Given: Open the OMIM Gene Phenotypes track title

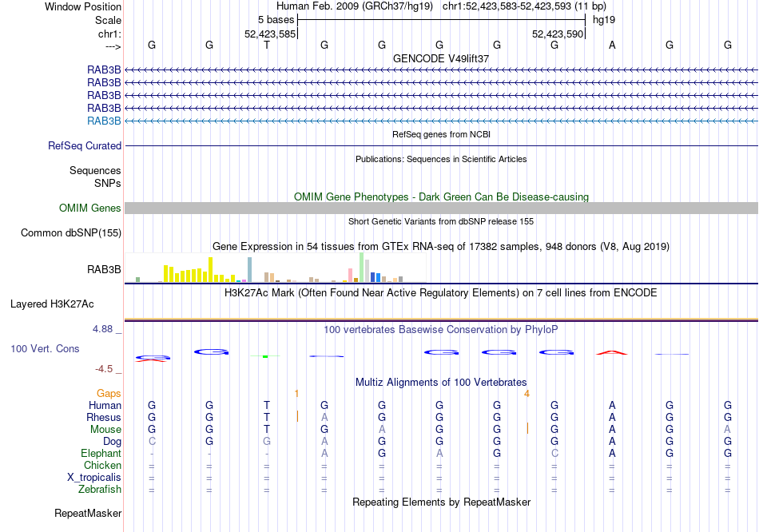Looking at the screenshot, I should [441, 197].
